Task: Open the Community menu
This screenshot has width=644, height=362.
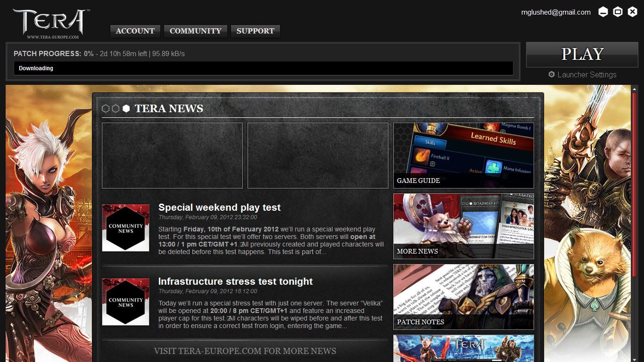Action: 196,31
